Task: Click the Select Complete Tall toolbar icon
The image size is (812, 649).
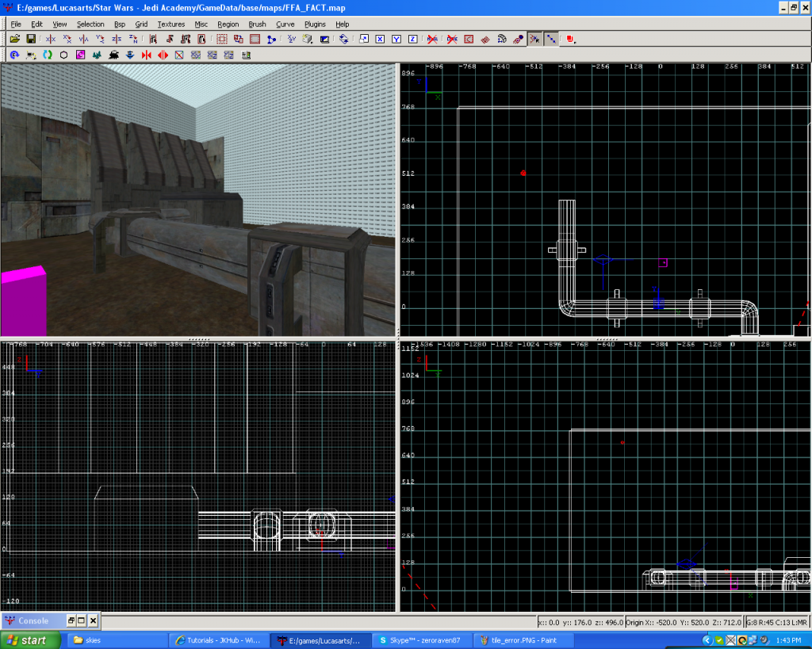Action: [x=153, y=39]
